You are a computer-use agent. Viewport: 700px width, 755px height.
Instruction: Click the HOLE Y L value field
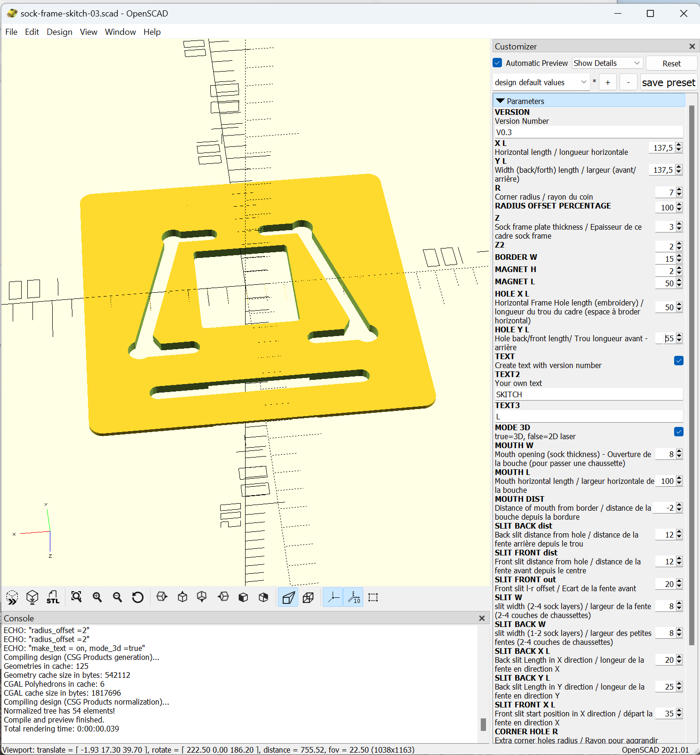click(665, 338)
